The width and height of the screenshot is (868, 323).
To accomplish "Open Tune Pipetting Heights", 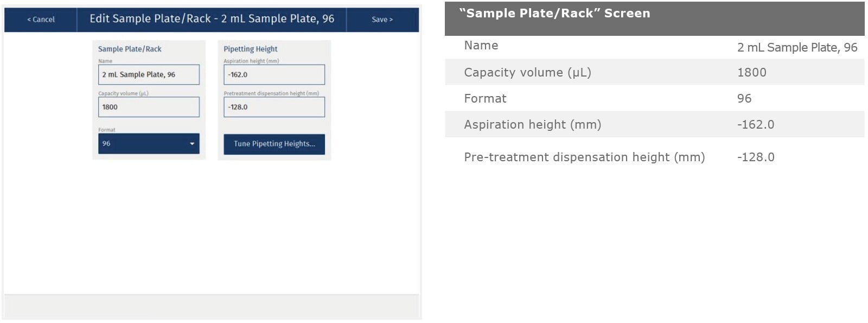I will 274,144.
